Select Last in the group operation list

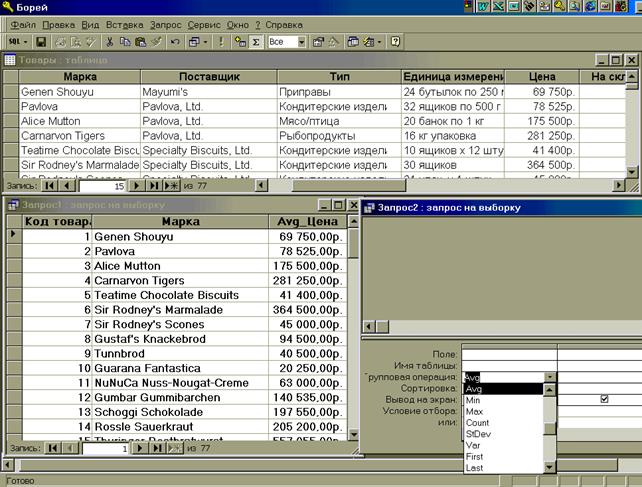(504, 468)
